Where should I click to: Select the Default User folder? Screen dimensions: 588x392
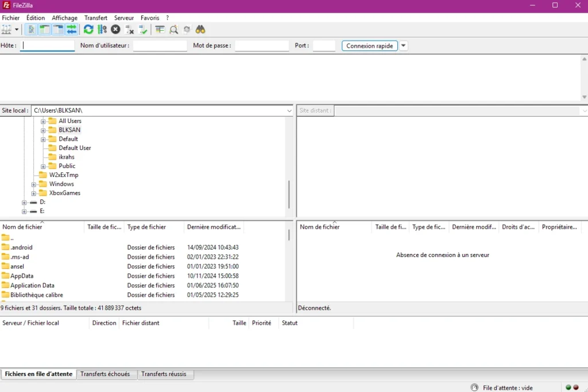tap(75, 148)
